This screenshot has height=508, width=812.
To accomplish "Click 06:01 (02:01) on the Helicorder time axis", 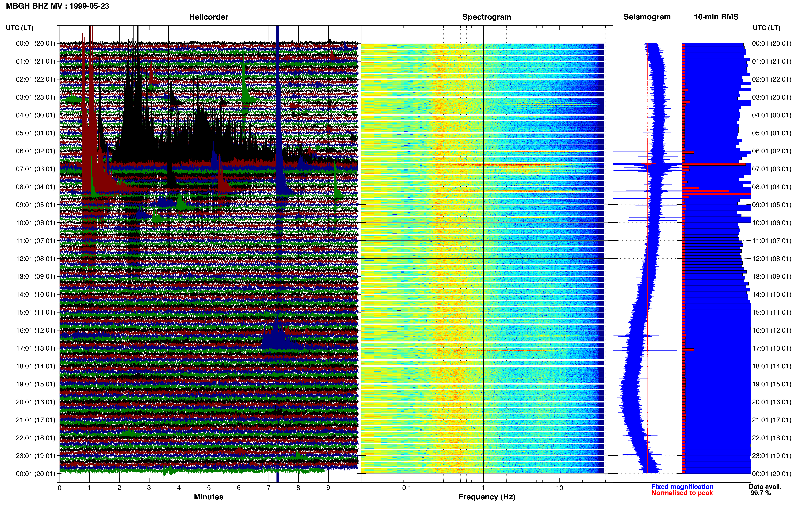I will (35, 151).
